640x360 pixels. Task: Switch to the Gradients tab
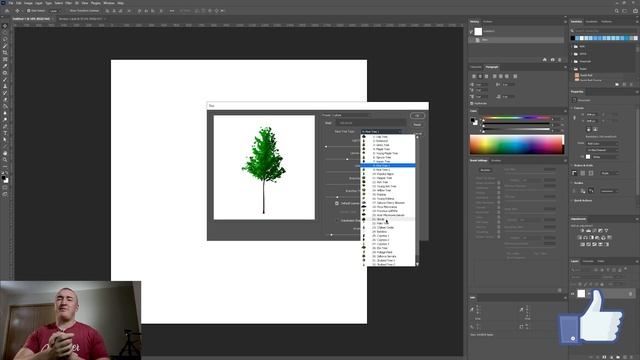pyautogui.click(x=591, y=22)
